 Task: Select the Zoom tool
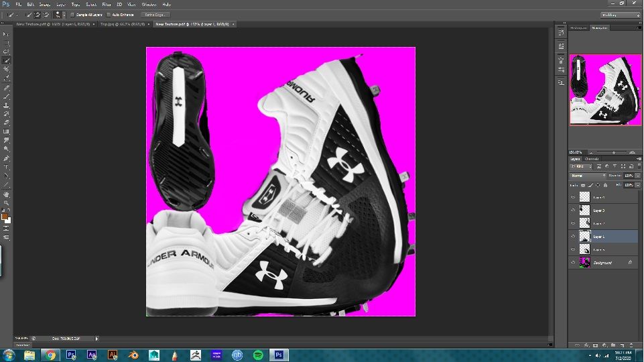pos(6,202)
